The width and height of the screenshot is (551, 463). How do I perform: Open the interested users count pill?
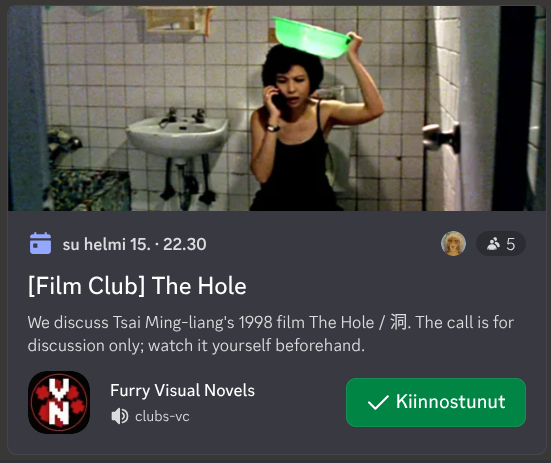(501, 243)
